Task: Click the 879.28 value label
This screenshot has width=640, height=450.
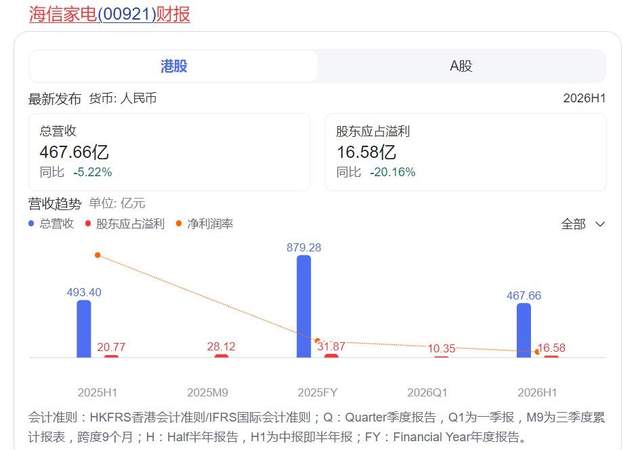Action: pos(304,247)
